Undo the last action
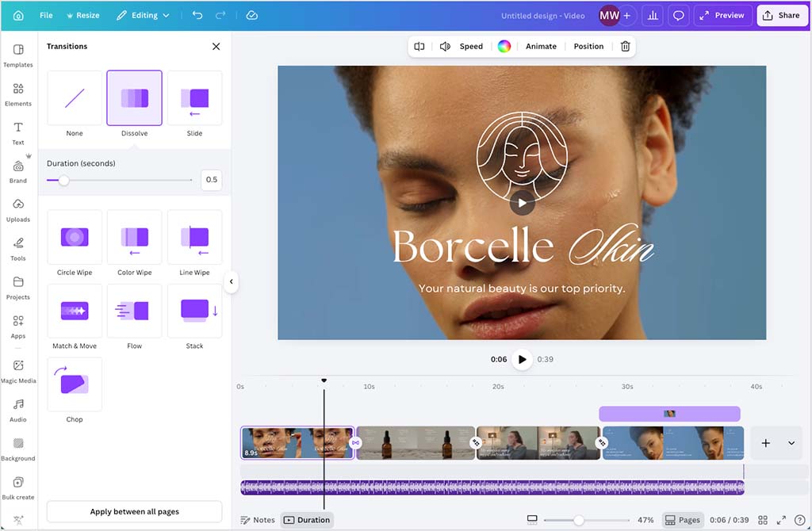This screenshot has height=531, width=812. coord(197,16)
